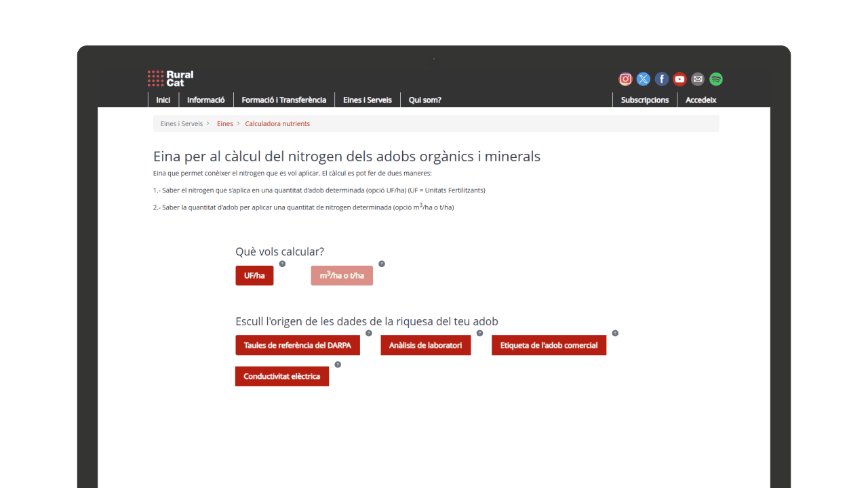Show help icon beside m3/ha o t/ha

click(382, 264)
